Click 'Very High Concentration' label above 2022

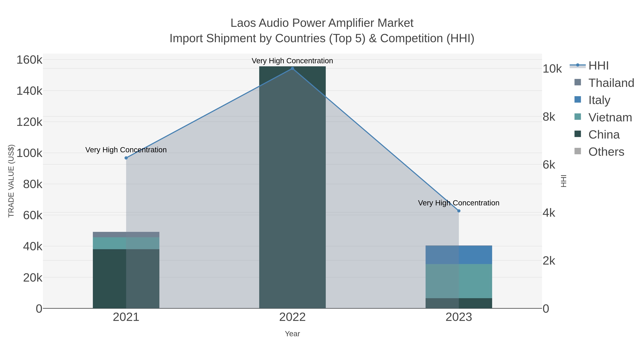coord(292,61)
